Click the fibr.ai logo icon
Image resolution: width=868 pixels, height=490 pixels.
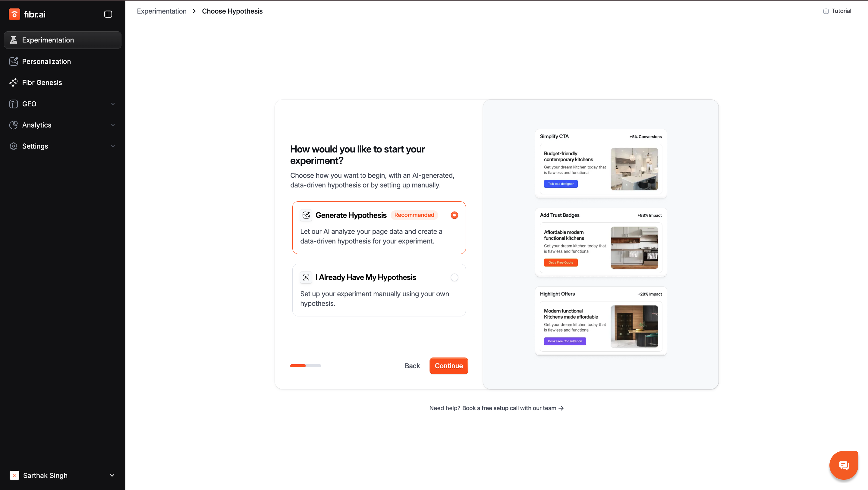(14, 14)
